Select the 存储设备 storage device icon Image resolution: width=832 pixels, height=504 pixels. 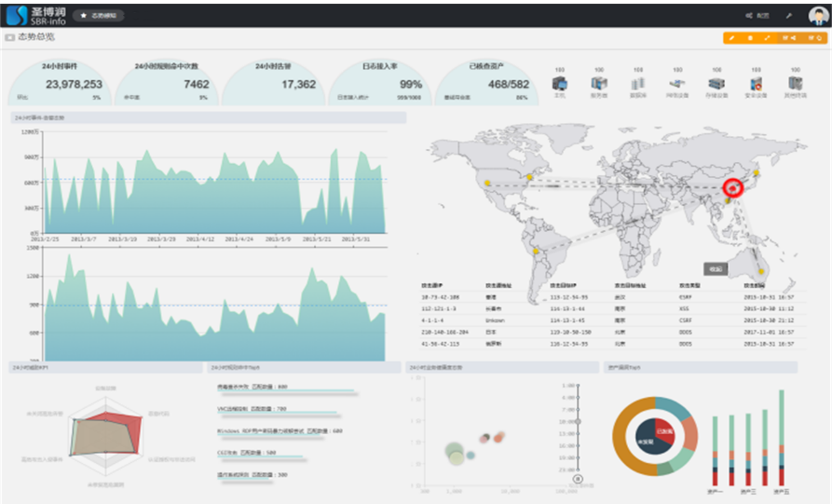[716, 85]
